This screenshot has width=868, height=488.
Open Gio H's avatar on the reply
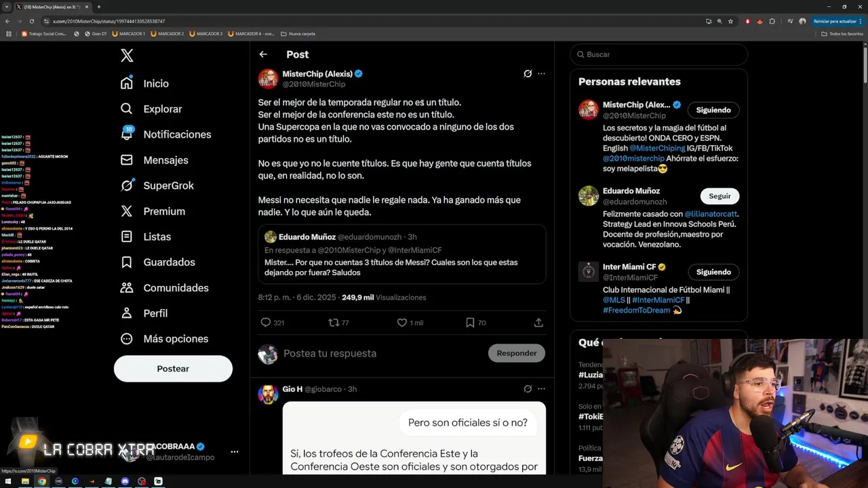(268, 394)
